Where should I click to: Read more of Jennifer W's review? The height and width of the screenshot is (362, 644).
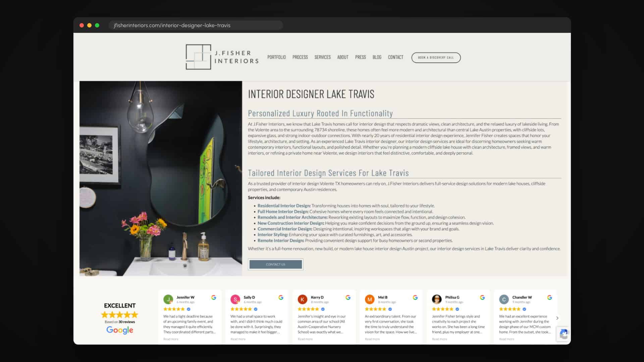coord(171,339)
